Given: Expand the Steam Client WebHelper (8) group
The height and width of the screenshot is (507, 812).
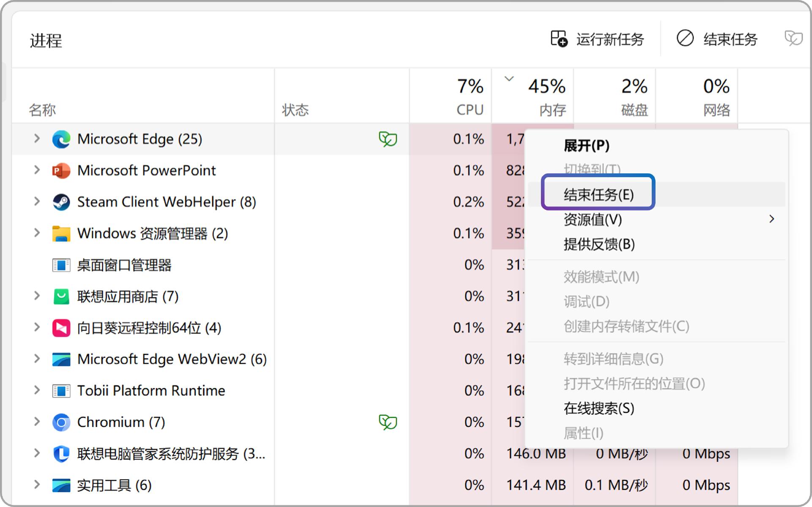Looking at the screenshot, I should (x=37, y=201).
